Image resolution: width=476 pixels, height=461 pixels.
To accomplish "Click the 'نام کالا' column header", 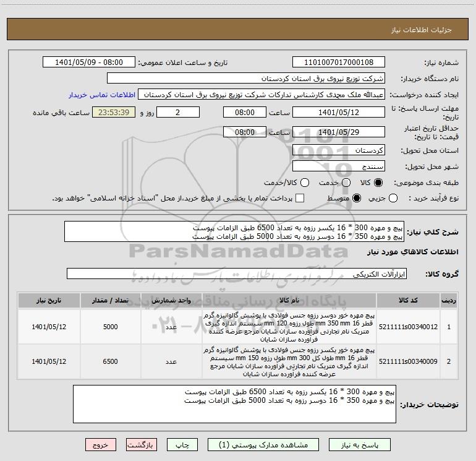I will [x=289, y=300].
